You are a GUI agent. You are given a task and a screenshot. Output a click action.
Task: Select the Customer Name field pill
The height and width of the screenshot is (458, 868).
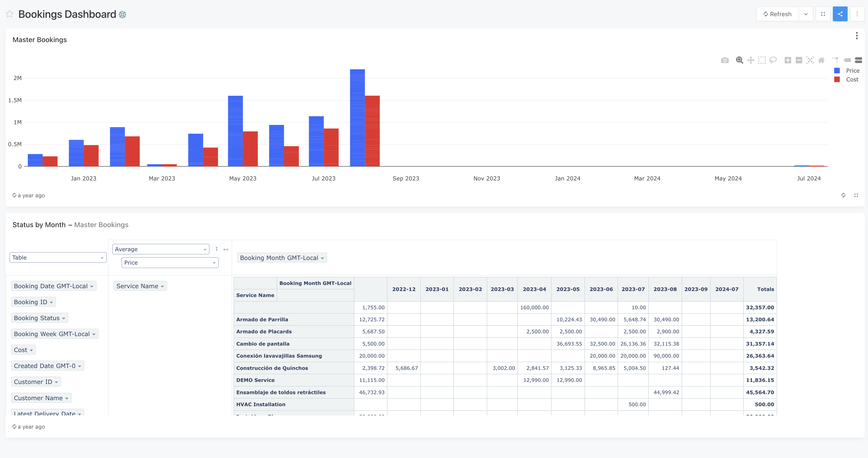41,398
